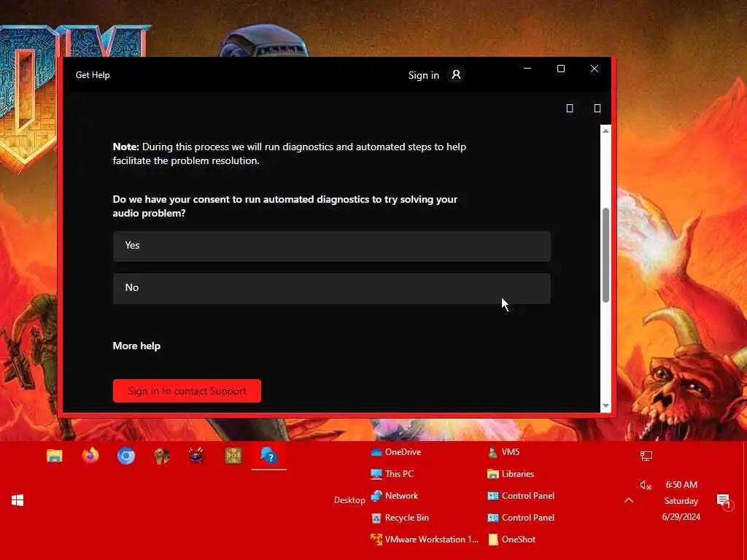The image size is (747, 560).
Task: Click the scroll-down arrow in Get Help
Action: click(605, 405)
